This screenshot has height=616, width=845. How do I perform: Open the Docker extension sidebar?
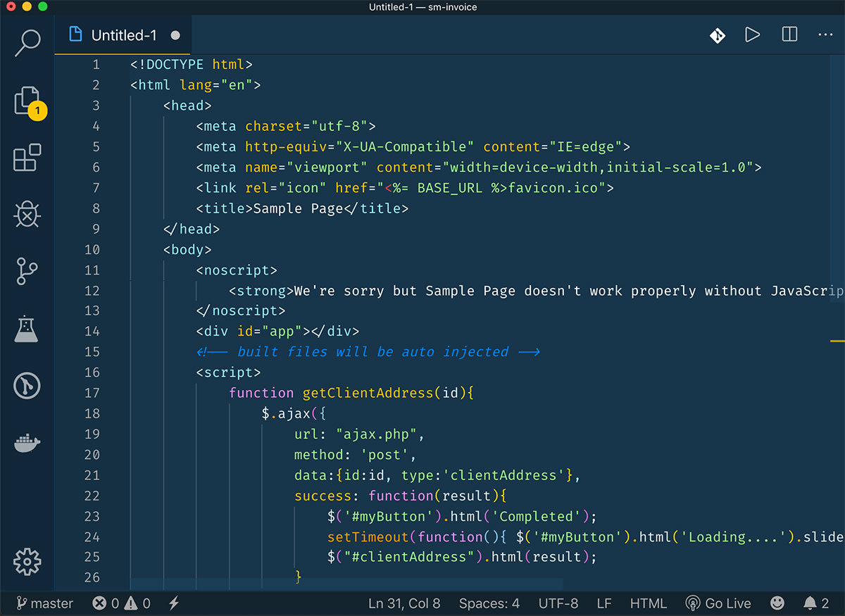tap(27, 443)
